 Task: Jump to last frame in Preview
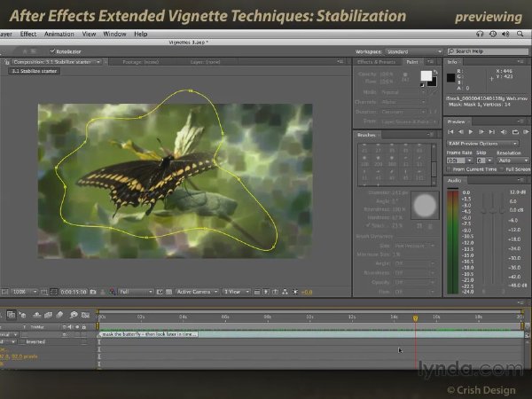(491, 131)
